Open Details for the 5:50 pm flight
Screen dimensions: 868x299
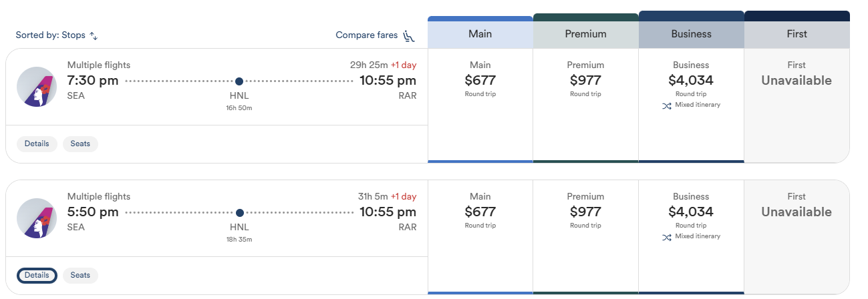coord(37,275)
